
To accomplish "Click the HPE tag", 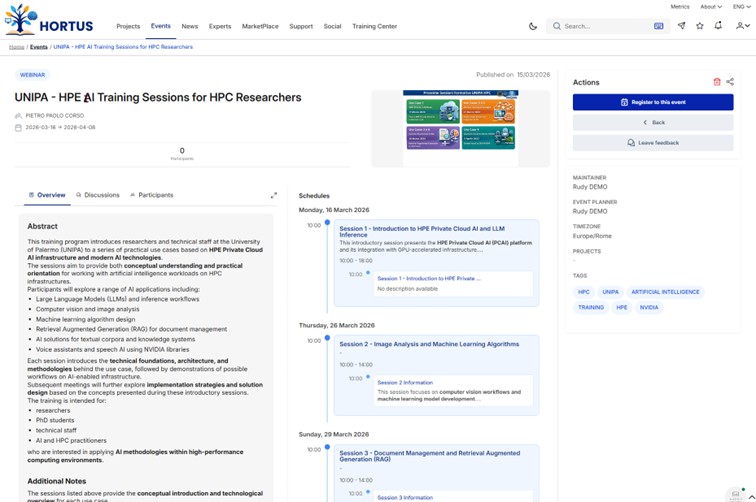I will tap(621, 307).
